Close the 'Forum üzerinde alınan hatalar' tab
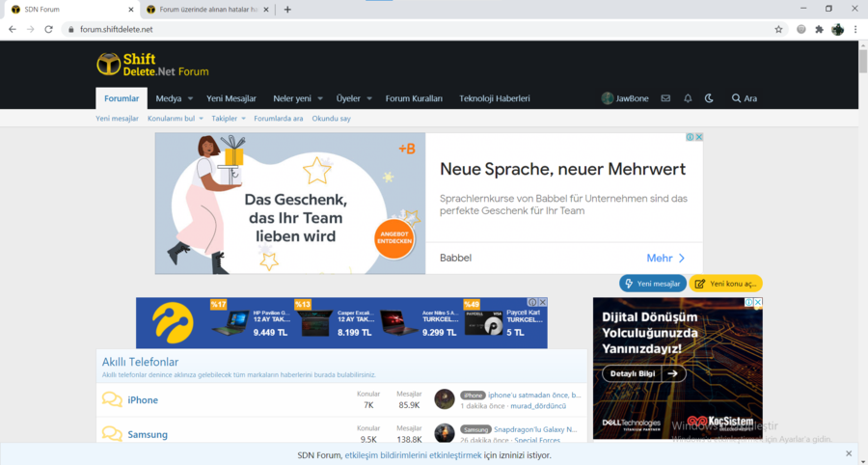The width and height of the screenshot is (868, 465). pos(266,10)
